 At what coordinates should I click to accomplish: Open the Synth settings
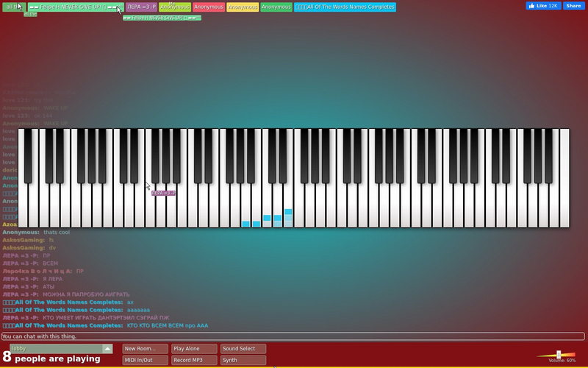pyautogui.click(x=243, y=360)
